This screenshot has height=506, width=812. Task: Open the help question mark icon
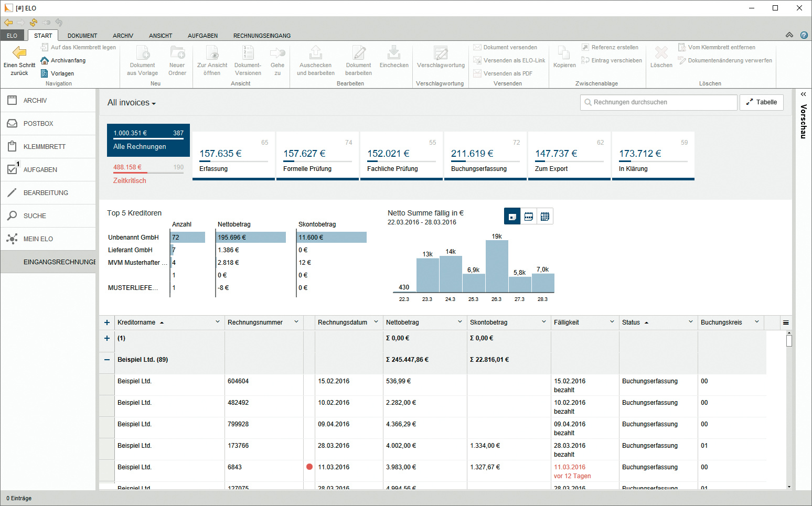pos(804,35)
